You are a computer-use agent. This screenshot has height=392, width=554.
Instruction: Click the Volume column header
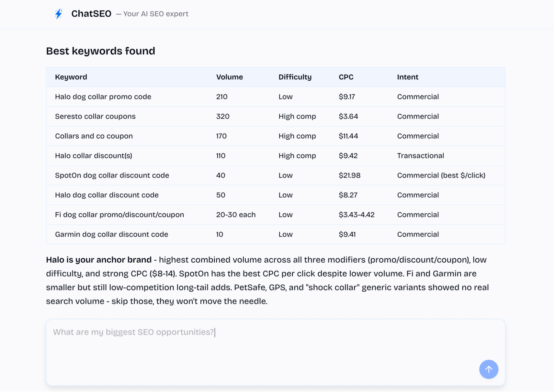229,77
